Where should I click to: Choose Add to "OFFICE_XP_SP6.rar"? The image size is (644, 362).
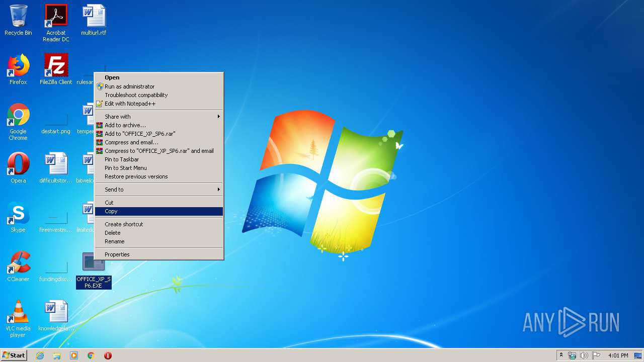[159, 134]
